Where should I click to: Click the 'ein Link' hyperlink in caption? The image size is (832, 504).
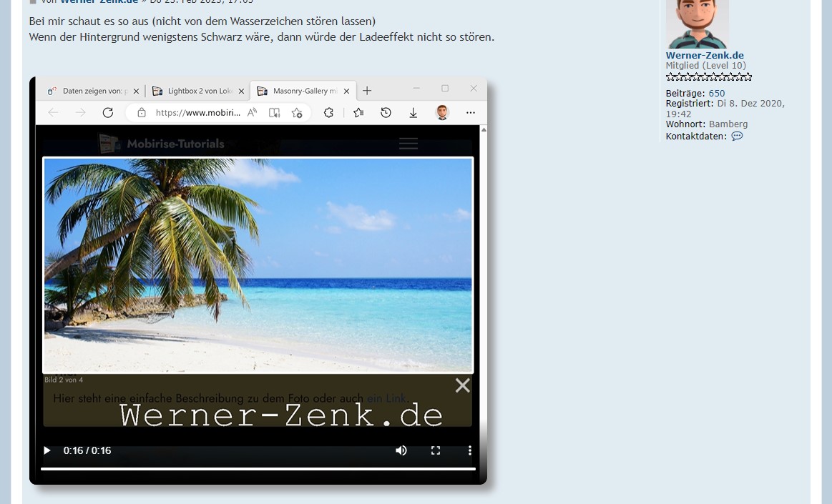(x=386, y=398)
